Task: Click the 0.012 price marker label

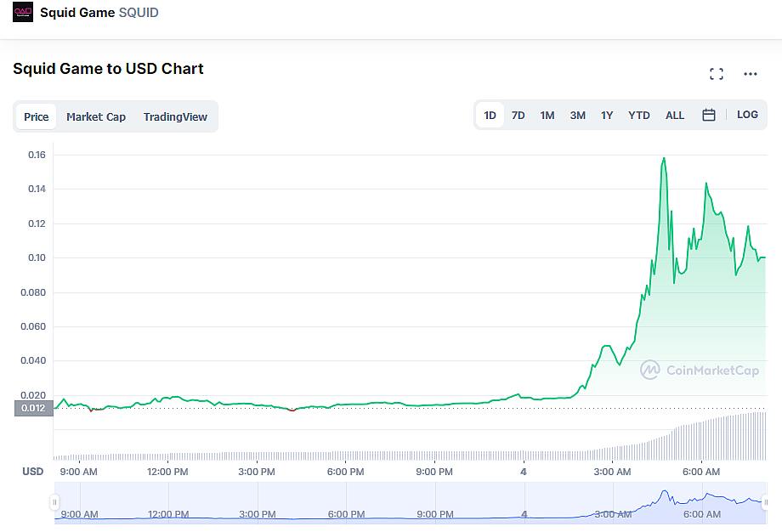Action: [33, 408]
